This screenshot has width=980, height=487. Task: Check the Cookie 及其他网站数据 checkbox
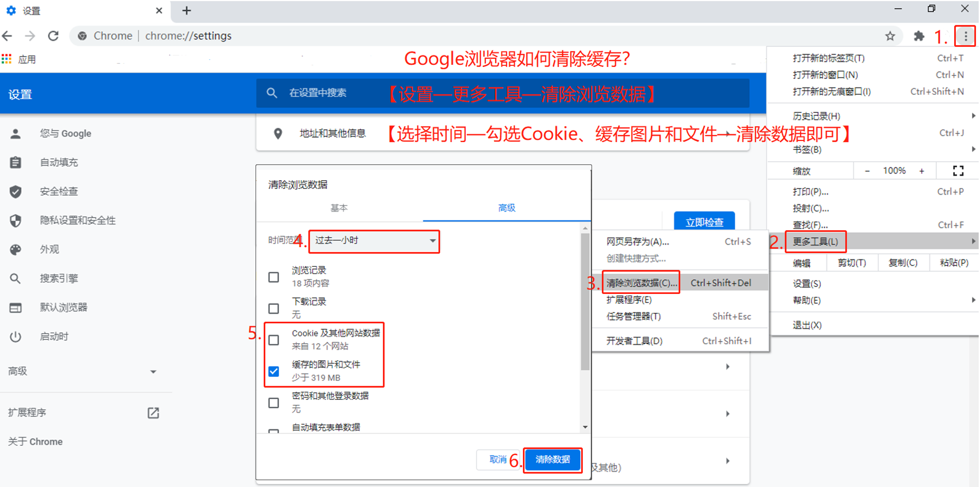(x=274, y=340)
